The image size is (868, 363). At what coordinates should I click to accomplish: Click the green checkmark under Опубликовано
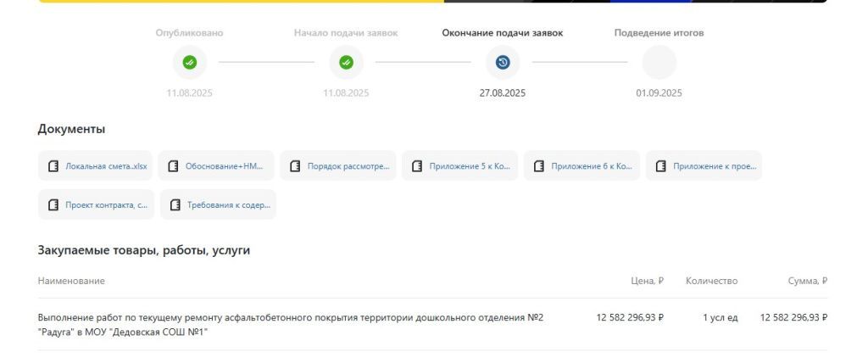coord(190,62)
